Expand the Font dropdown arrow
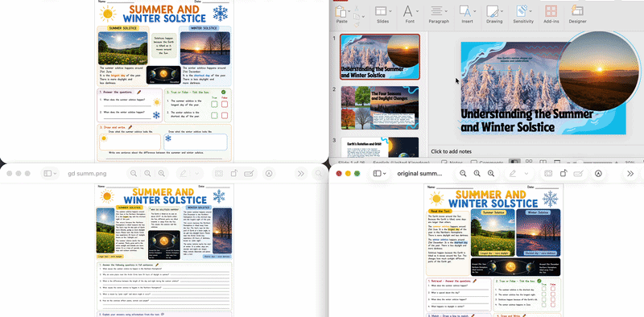 [x=417, y=11]
